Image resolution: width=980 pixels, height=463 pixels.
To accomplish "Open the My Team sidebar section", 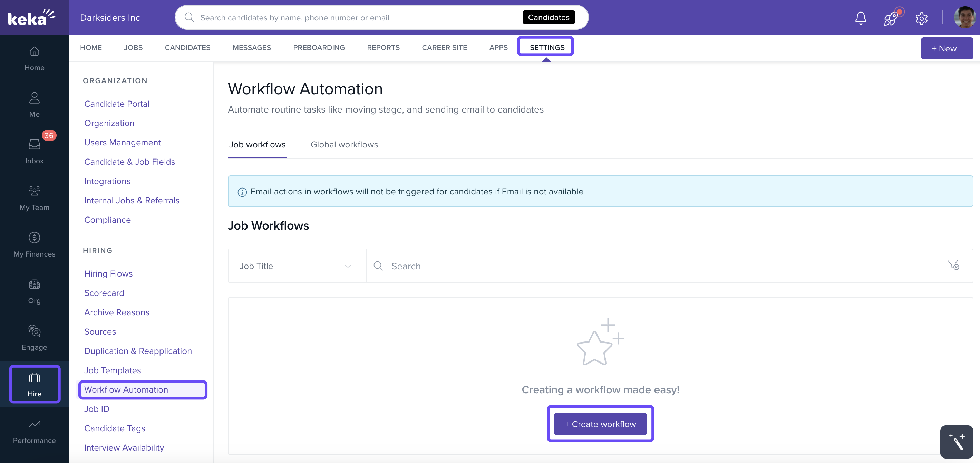I will [34, 197].
